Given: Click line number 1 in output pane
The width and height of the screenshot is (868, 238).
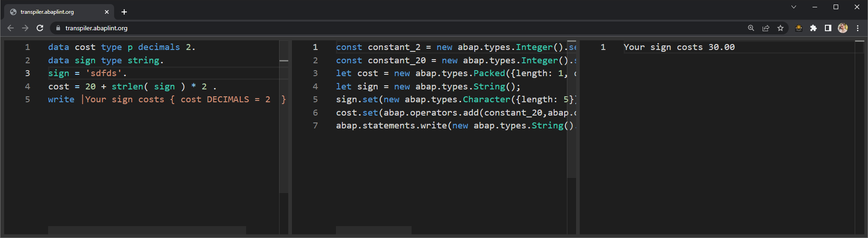Looking at the screenshot, I should (603, 47).
